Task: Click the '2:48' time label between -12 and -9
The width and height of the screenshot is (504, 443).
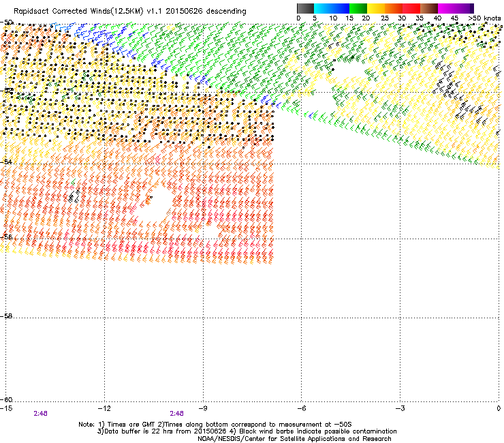Action: point(177,414)
